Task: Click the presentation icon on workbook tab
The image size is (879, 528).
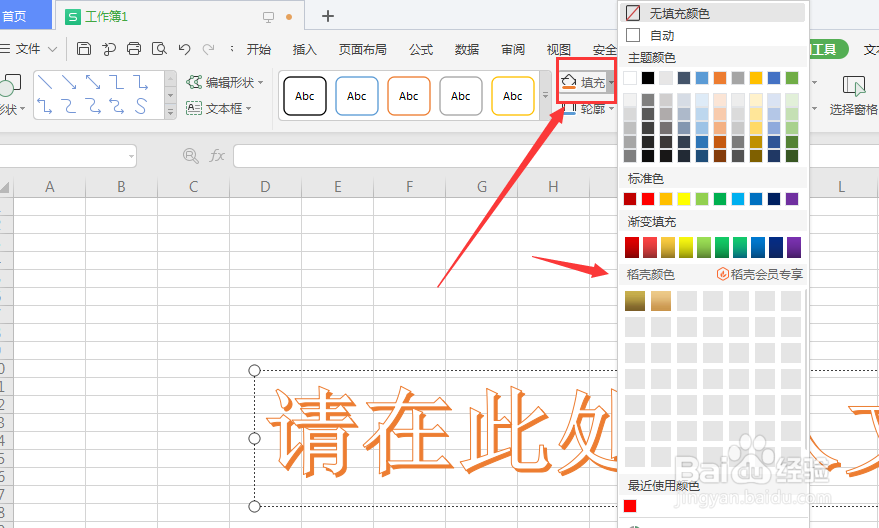Action: coord(268,17)
